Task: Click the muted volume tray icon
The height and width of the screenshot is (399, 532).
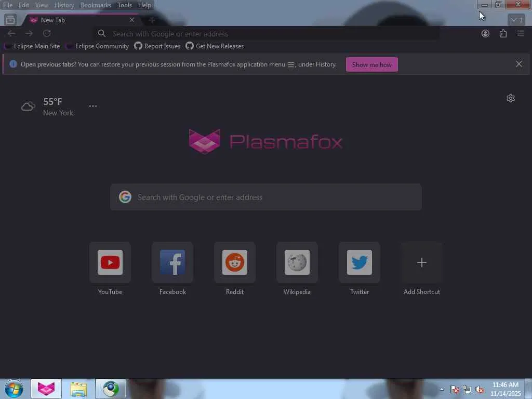Action: click(480, 390)
